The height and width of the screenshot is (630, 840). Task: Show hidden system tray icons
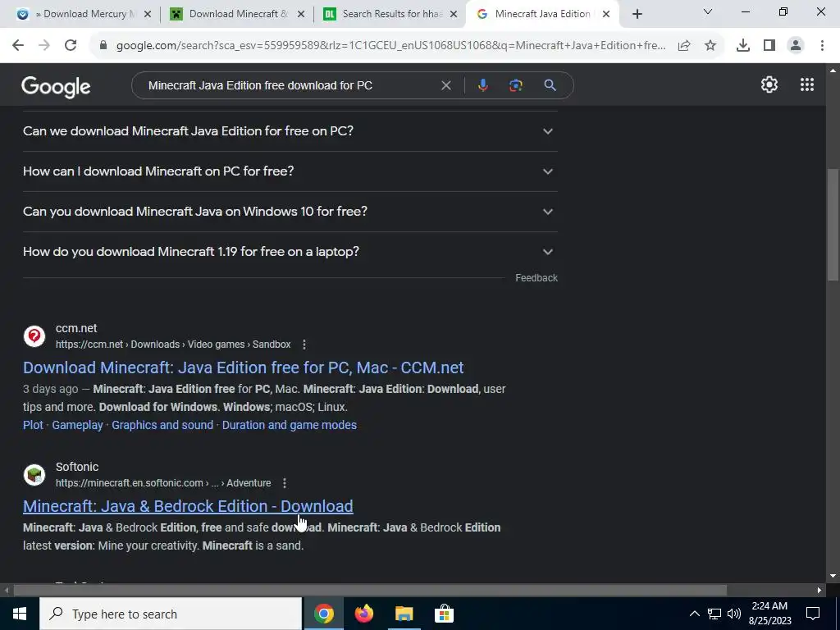pyautogui.click(x=694, y=614)
